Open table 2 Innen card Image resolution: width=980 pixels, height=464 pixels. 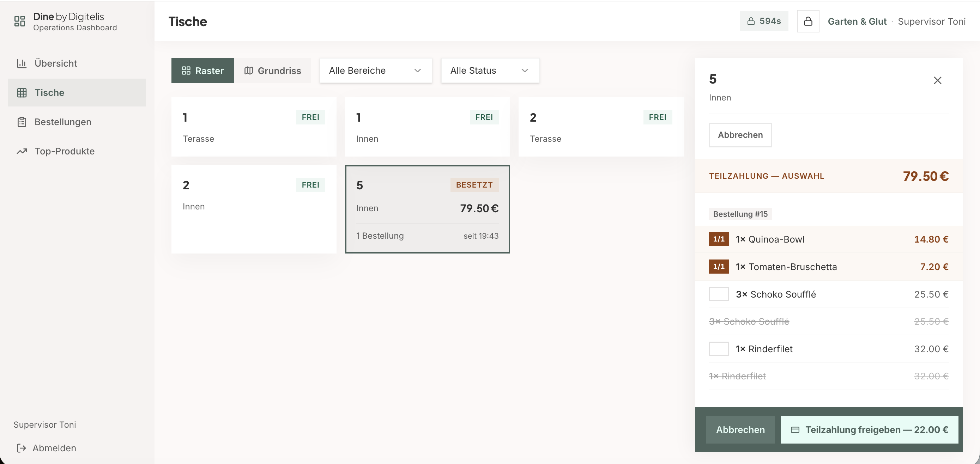[254, 209]
